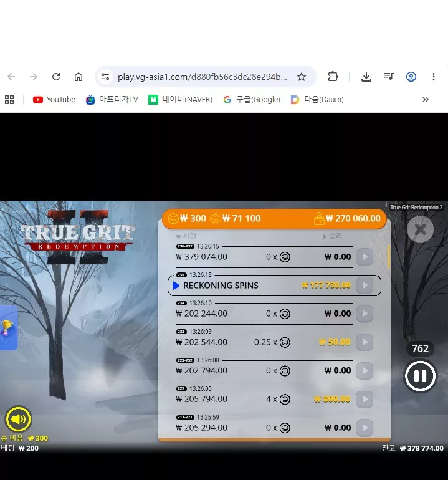Click the 총 비용 ₩ 300 display
The width and height of the screenshot is (448, 480).
(x=24, y=438)
